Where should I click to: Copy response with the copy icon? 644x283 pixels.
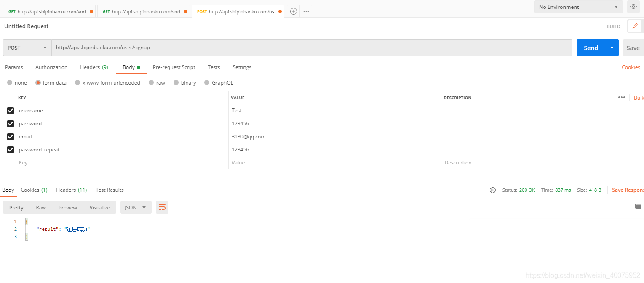click(638, 206)
